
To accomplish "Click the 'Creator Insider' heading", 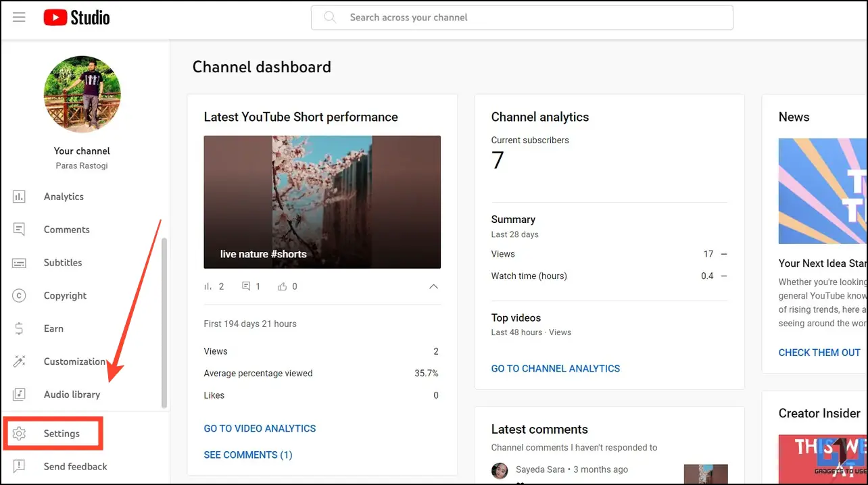I will click(819, 413).
